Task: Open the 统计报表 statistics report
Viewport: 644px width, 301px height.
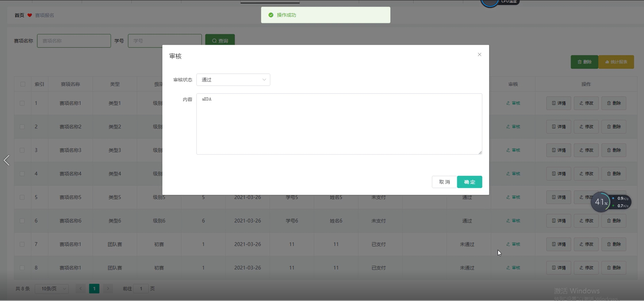Action: (x=616, y=62)
